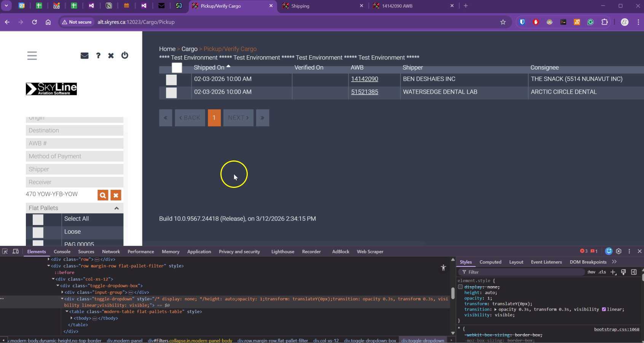This screenshot has height=343, width=644.
Task: Open DevTools settings gear icon
Action: 618,251
